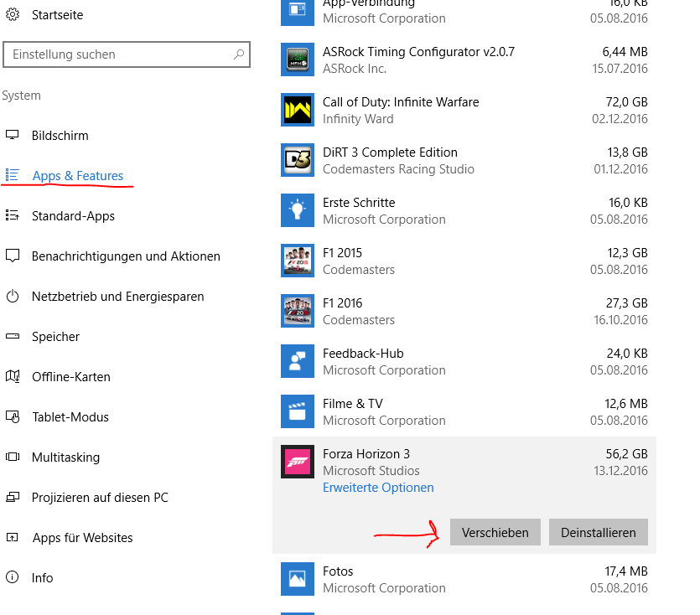Click the Apps für Websites icon
700x615 pixels.
pyautogui.click(x=13, y=537)
